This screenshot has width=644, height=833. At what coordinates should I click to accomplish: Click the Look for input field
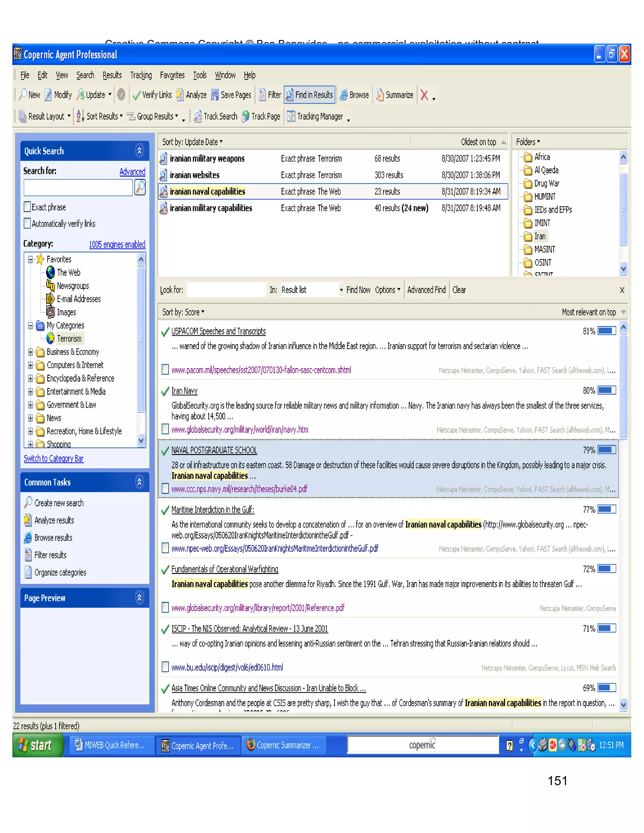pos(226,290)
